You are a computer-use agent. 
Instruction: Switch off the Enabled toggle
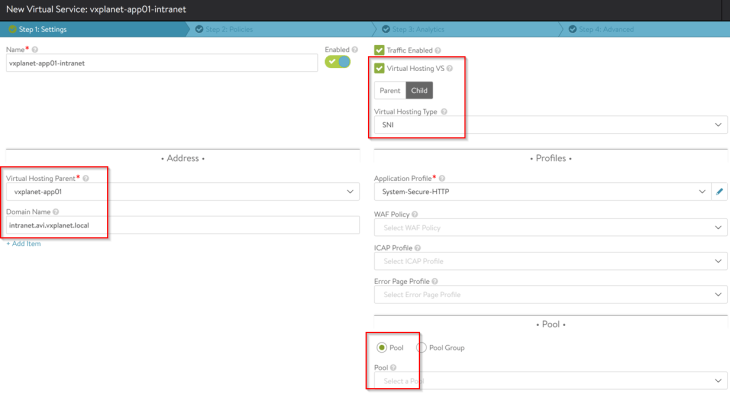338,62
